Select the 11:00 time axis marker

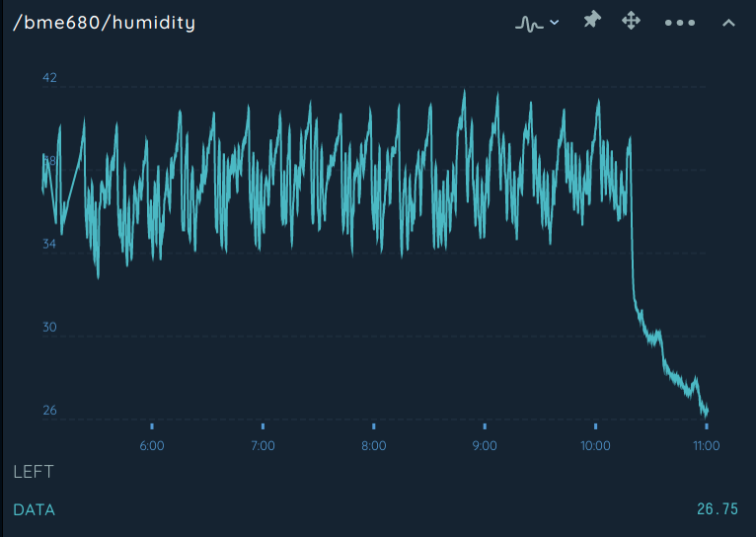[707, 445]
